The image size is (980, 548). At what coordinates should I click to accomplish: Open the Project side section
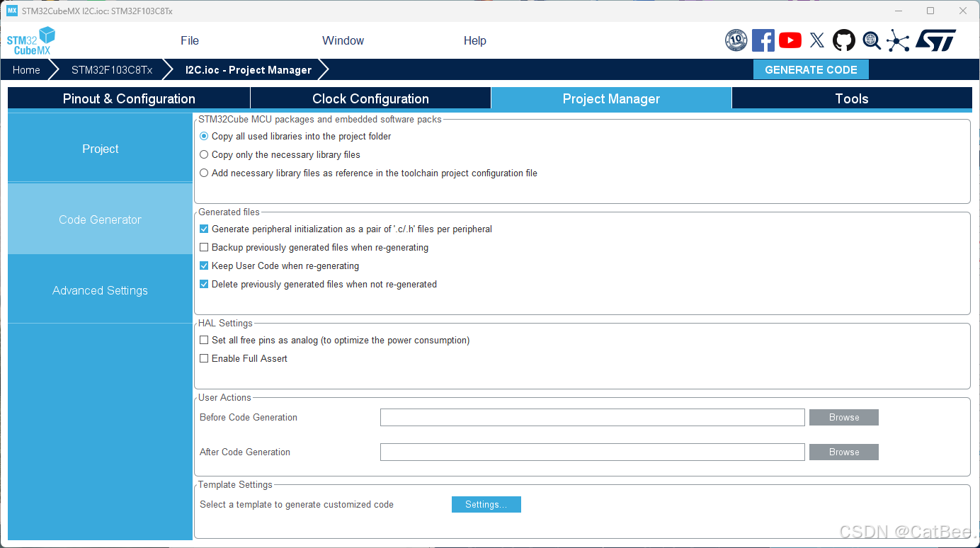[x=100, y=149]
